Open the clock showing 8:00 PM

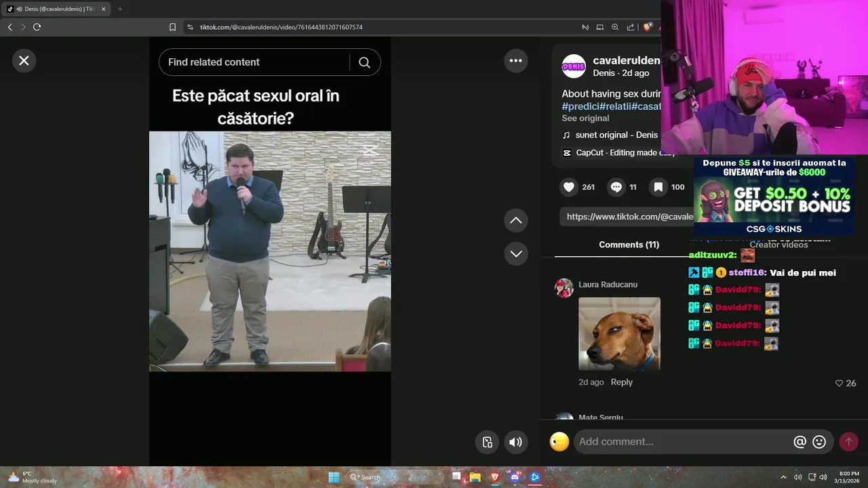tap(848, 477)
